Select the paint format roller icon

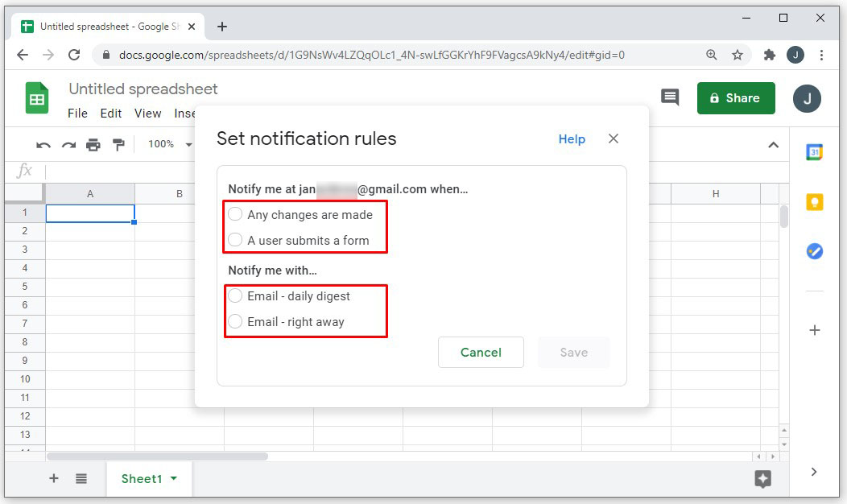pyautogui.click(x=118, y=145)
